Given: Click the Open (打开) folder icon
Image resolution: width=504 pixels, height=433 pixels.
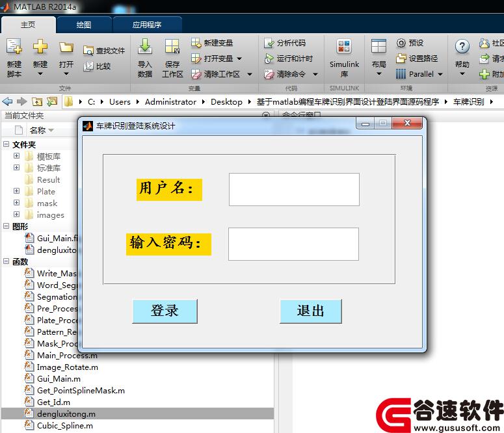Looking at the screenshot, I should [x=66, y=47].
